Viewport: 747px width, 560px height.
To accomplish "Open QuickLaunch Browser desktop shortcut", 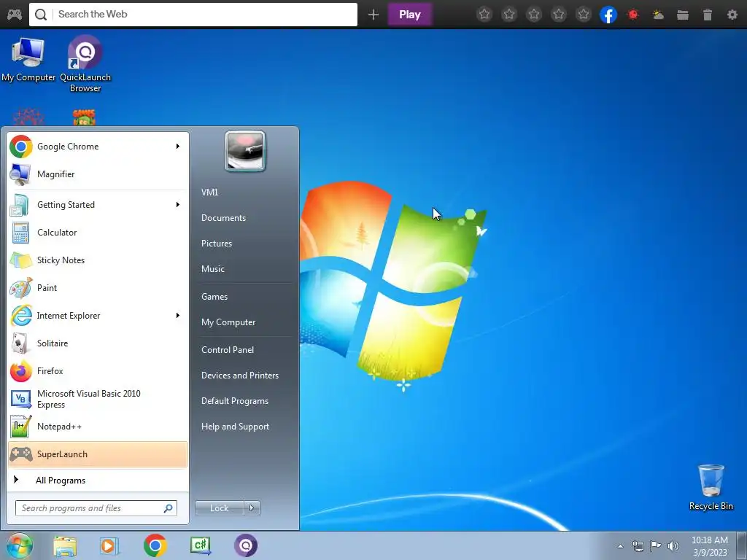I will [85, 63].
